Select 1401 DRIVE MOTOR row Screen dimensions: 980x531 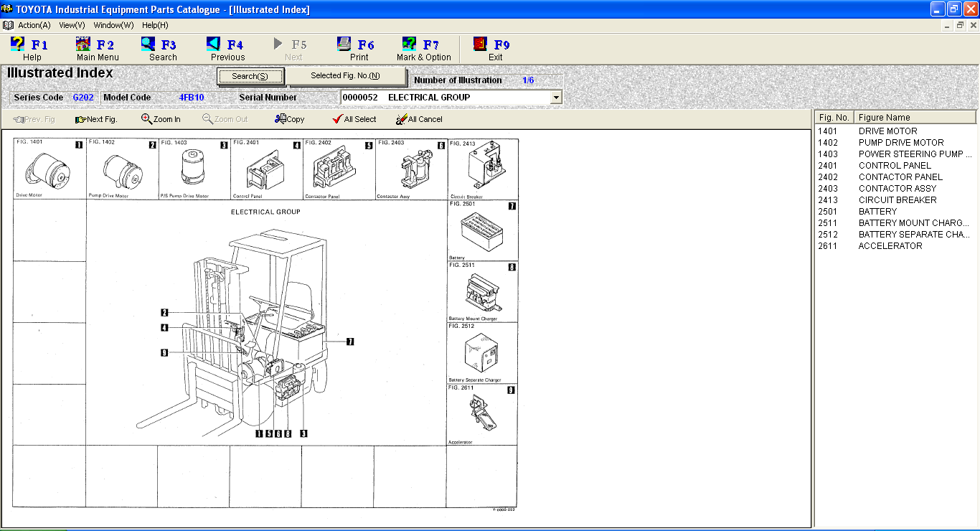(895, 131)
